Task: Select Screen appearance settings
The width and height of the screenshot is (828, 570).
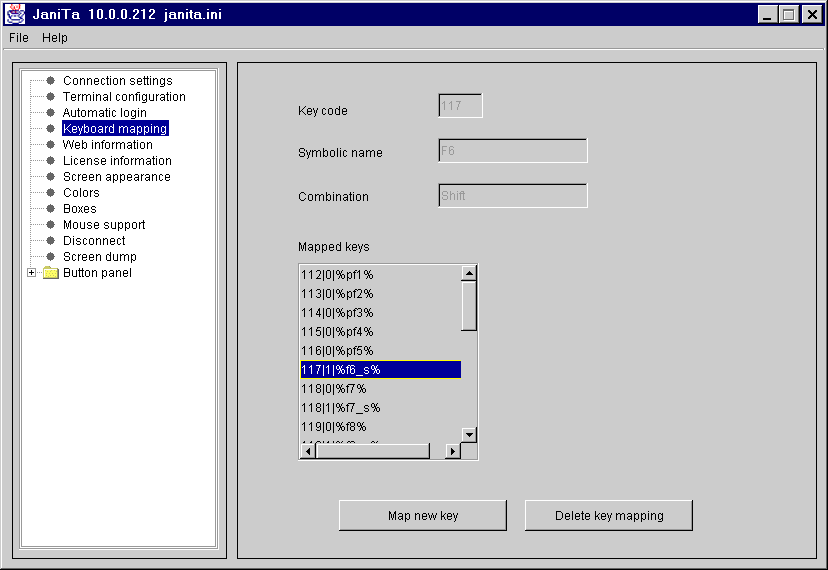Action: pyautogui.click(x=117, y=176)
